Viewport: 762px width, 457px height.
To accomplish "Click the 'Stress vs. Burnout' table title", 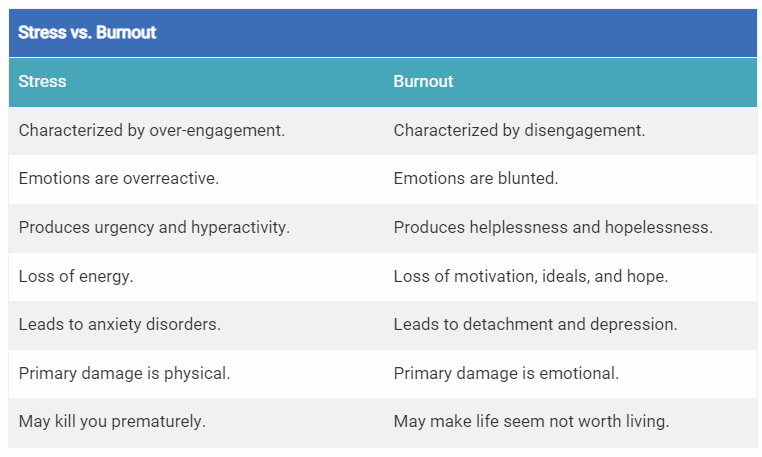I will click(x=87, y=33).
